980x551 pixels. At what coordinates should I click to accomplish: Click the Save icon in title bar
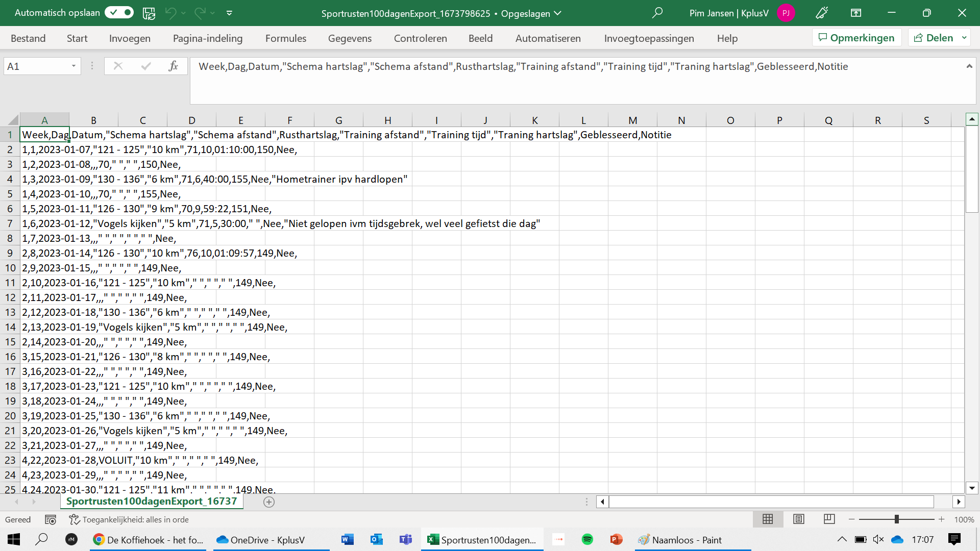pyautogui.click(x=149, y=13)
